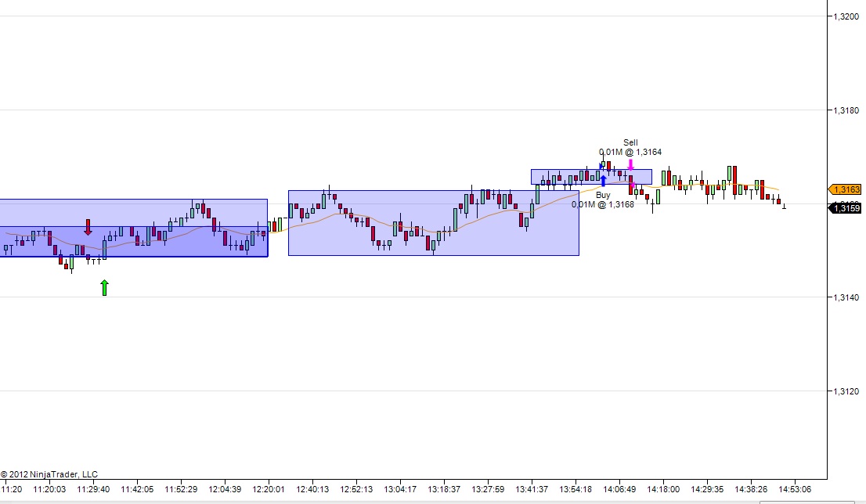Click the 14:29:35 time axis label
866x504 pixels.
[708, 489]
